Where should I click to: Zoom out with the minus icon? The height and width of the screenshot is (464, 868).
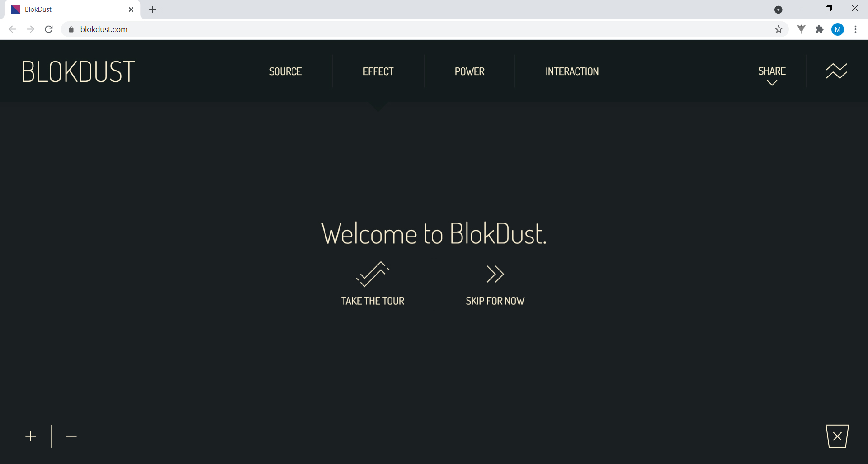[71, 436]
